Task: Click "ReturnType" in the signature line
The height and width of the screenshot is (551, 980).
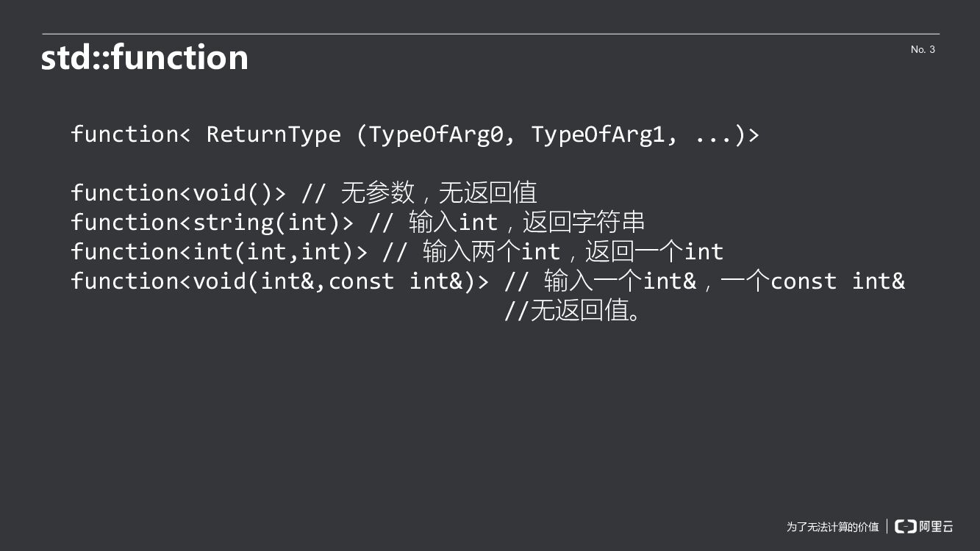Action: (x=273, y=134)
